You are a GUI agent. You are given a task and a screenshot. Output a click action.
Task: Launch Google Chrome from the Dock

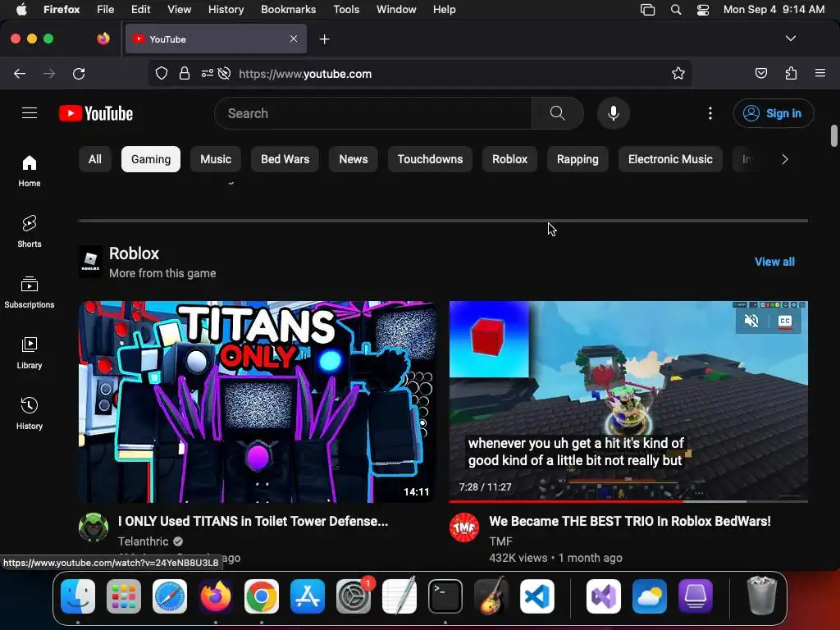262,596
